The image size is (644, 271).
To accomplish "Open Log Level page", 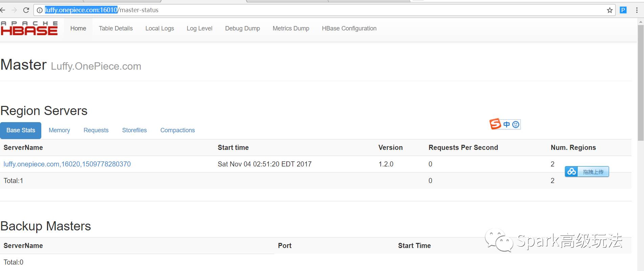I will 200,28.
